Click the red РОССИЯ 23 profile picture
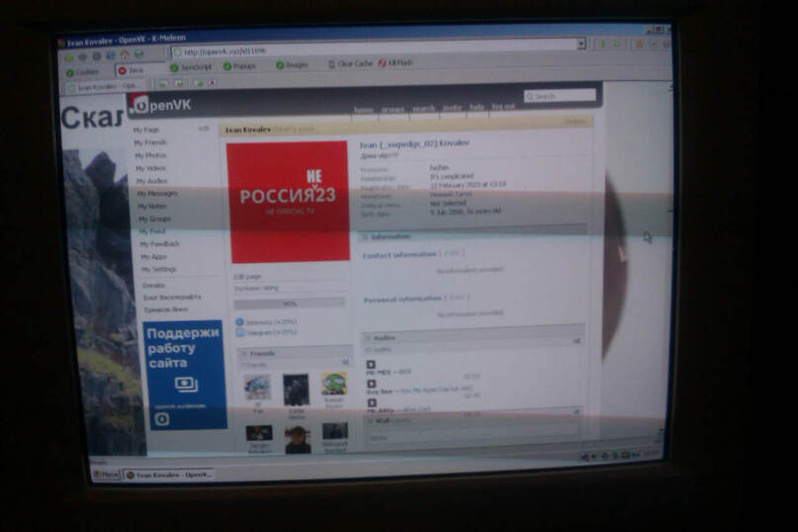The width and height of the screenshot is (798, 532). 289,202
